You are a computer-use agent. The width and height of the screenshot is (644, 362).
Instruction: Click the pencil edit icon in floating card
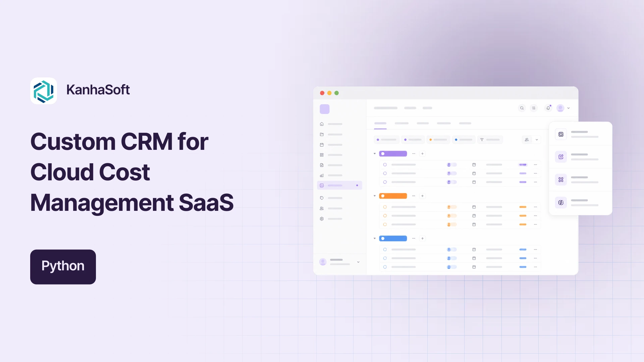coord(561,157)
